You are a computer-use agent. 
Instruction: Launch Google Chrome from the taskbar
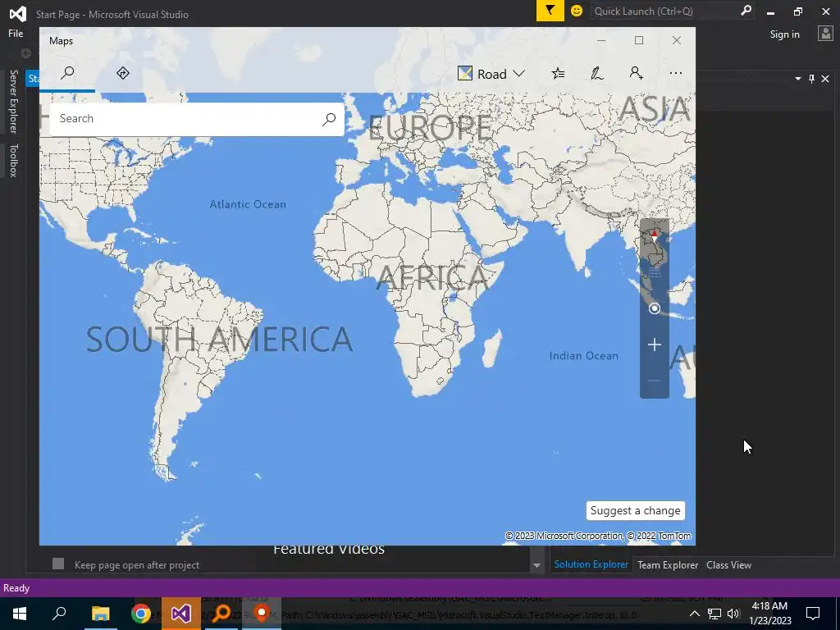point(140,614)
